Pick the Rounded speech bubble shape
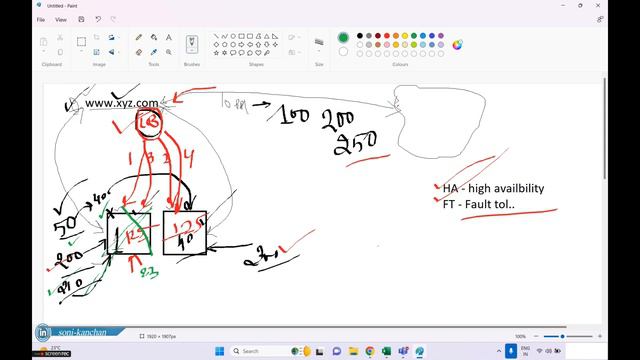Screen dimensions: 640x360 pyautogui.click(x=233, y=53)
